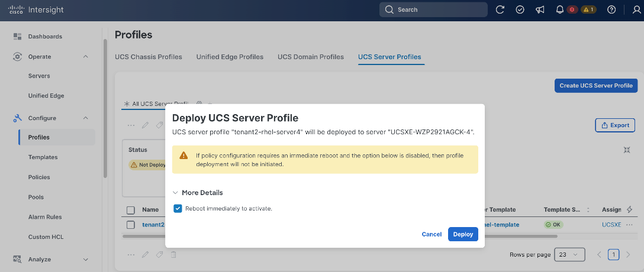The width and height of the screenshot is (644, 272).
Task: Click the Search field in header
Action: 433,10
